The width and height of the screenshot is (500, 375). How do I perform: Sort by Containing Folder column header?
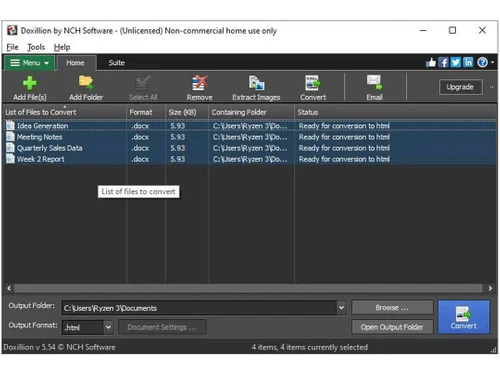click(252, 112)
